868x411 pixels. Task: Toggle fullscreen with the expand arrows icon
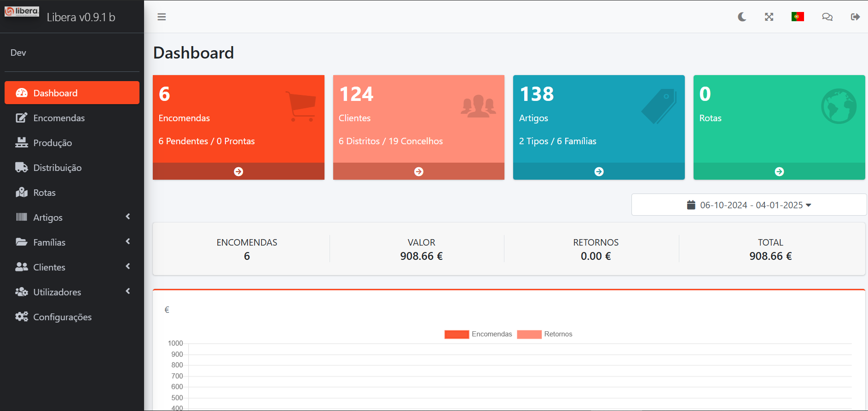pos(769,17)
